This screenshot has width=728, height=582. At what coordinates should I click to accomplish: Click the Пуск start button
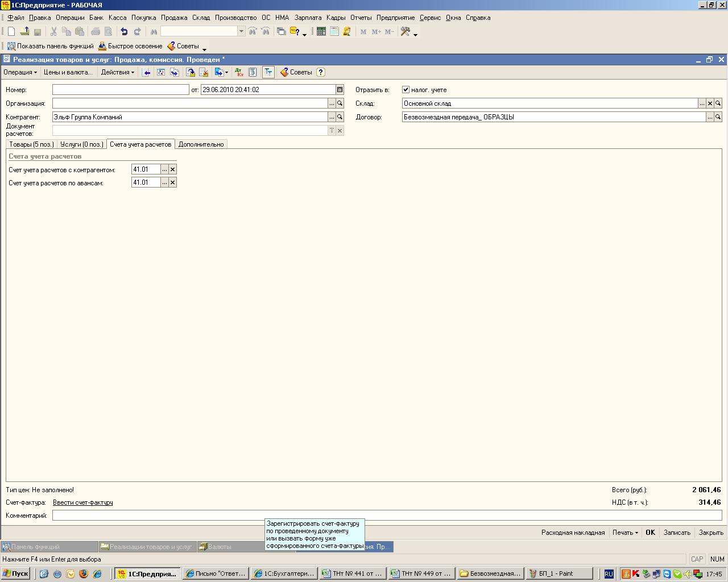[x=15, y=573]
